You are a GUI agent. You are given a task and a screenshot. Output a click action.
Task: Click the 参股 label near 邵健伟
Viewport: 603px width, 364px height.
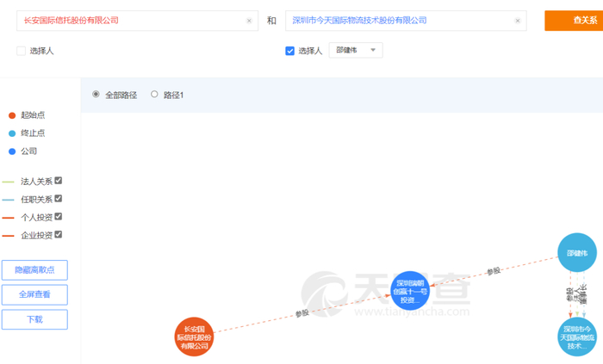[494, 271]
